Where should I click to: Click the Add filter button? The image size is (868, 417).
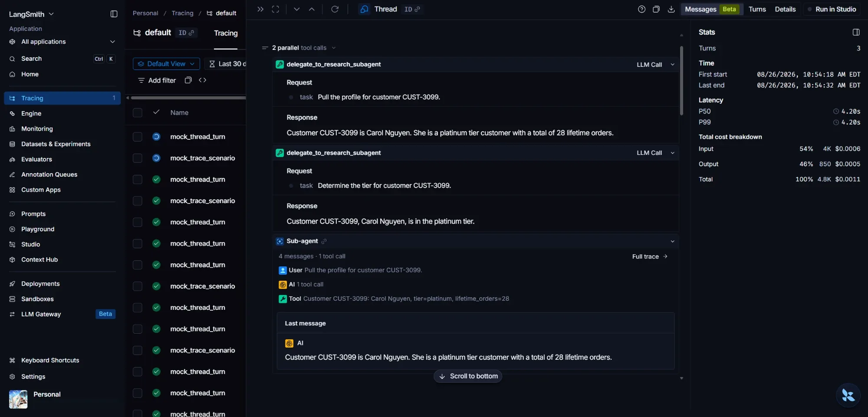coord(157,80)
